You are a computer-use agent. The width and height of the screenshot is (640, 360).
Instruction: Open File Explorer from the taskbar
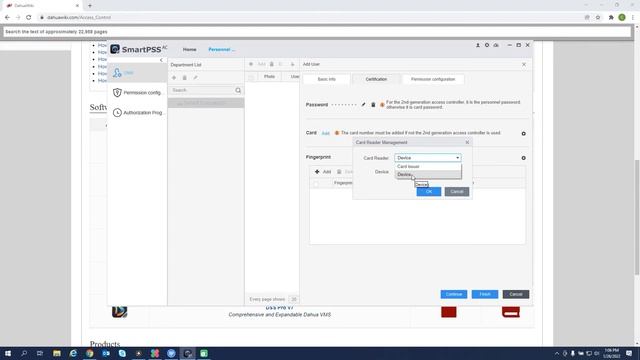[x=57, y=353]
